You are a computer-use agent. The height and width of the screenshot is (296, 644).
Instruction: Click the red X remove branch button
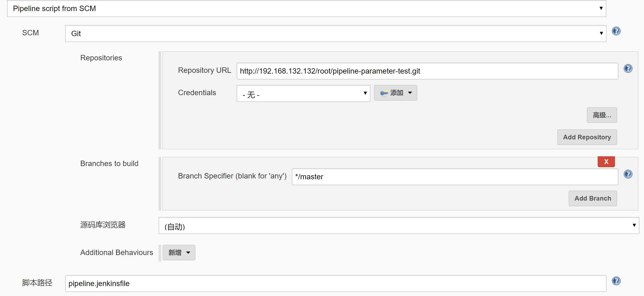606,161
